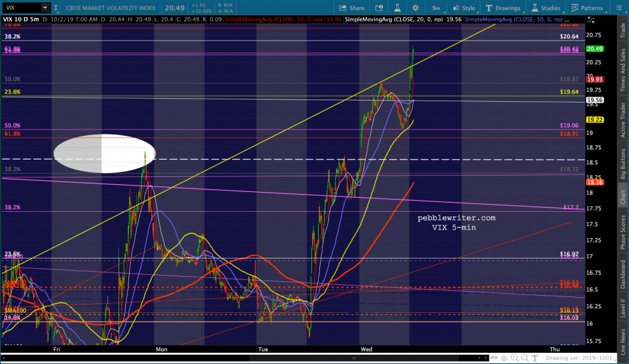Click the $17.7 fib level label
Viewport: 629px width, 364px height.
[x=571, y=207]
